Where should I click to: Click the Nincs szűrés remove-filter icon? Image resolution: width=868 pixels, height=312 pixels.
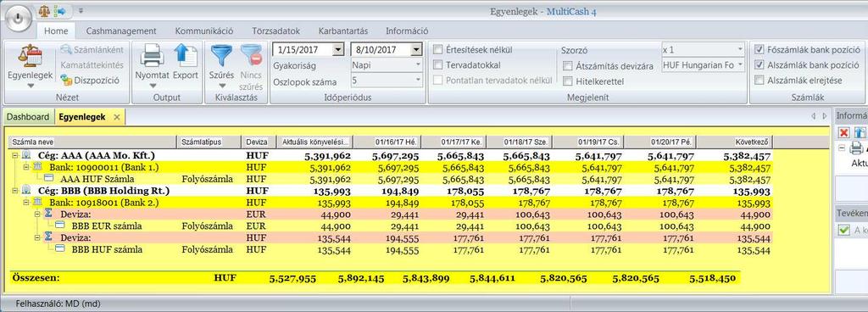[251, 57]
